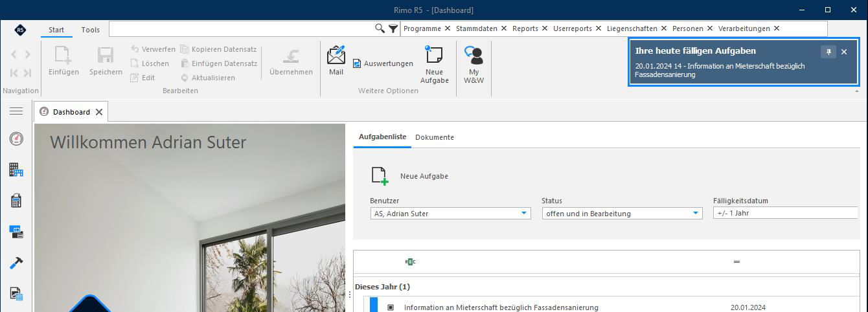This screenshot has width=868, height=312.
Task: Remove the Userreports filter tag
Action: (598, 28)
